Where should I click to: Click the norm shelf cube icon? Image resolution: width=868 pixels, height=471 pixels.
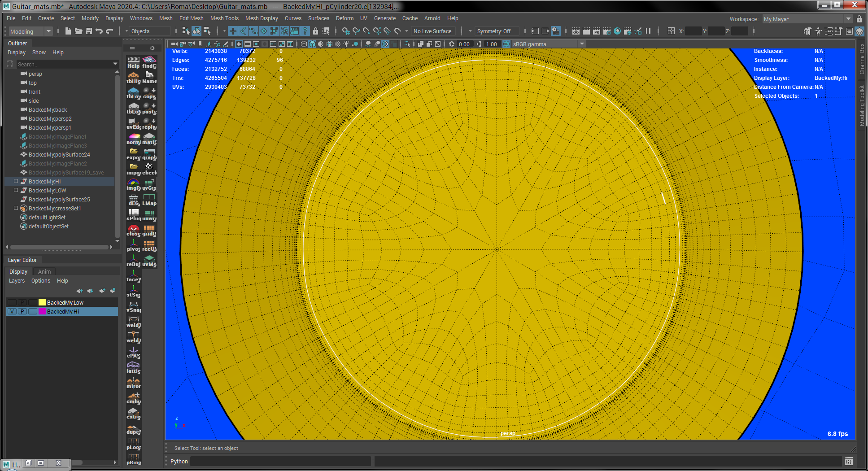click(134, 139)
